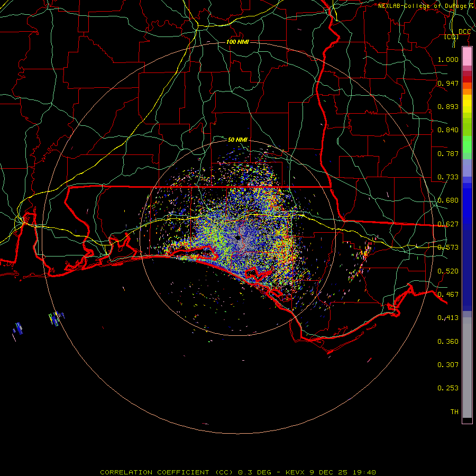Select the 0.680 legend value
Image resolution: width=476 pixels, height=476 pixels.
click(448, 200)
